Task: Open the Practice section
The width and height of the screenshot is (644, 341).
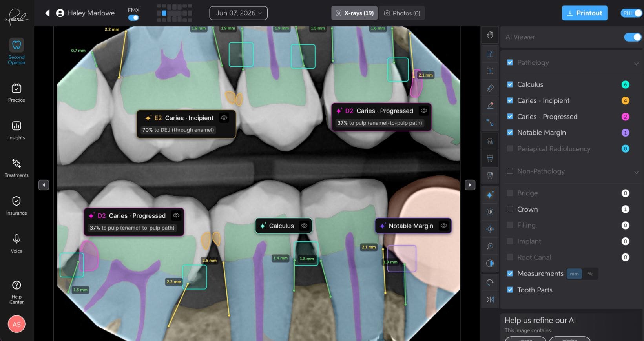Action: tap(16, 93)
